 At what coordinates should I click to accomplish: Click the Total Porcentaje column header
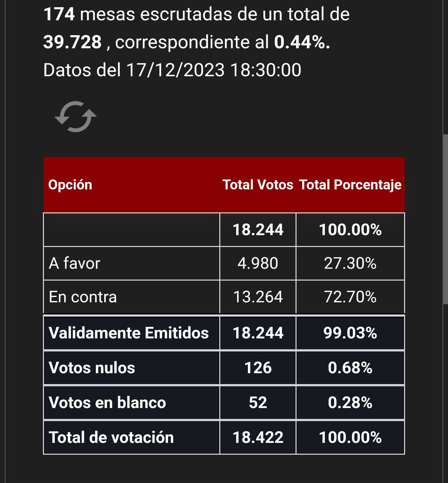click(x=350, y=185)
